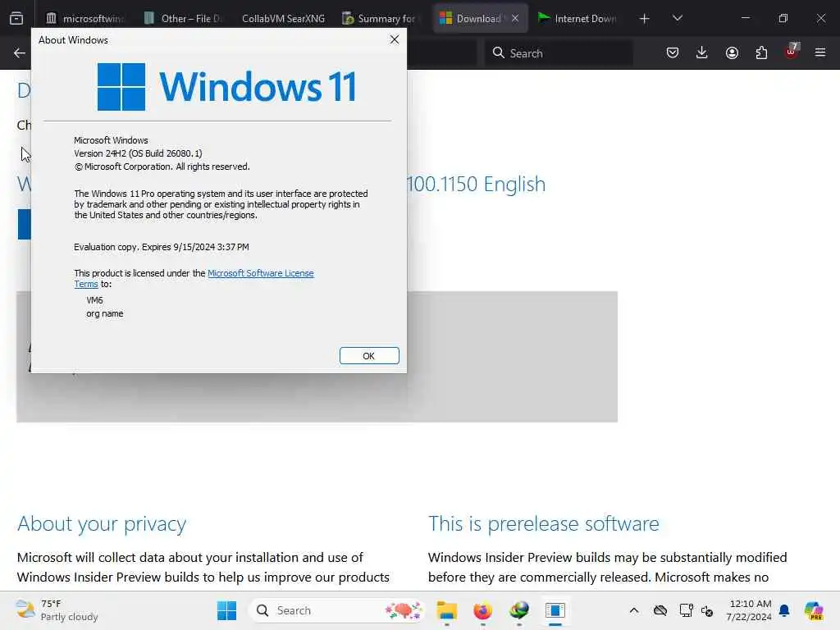Click the cloud-off sync tray icon
Screen dimensions: 840x630
pyautogui.click(x=660, y=610)
